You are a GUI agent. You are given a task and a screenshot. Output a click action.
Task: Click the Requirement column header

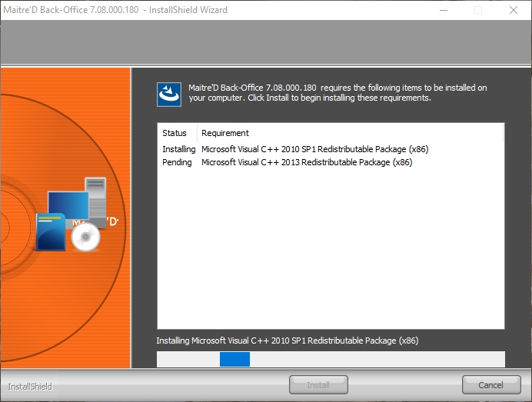[x=225, y=133]
